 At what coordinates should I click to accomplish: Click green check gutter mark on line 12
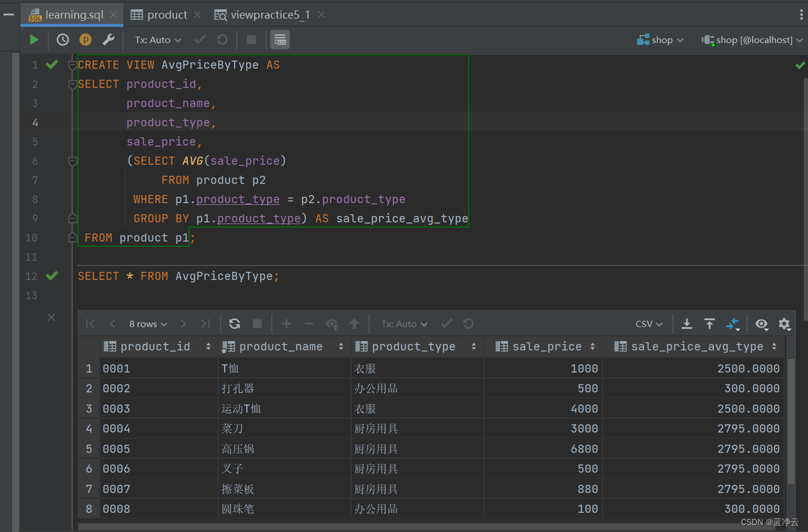pyautogui.click(x=52, y=276)
